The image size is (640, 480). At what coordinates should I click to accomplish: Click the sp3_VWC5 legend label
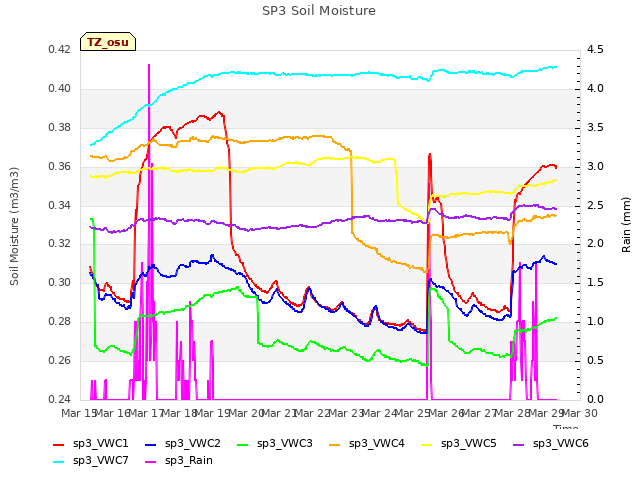[x=469, y=443]
